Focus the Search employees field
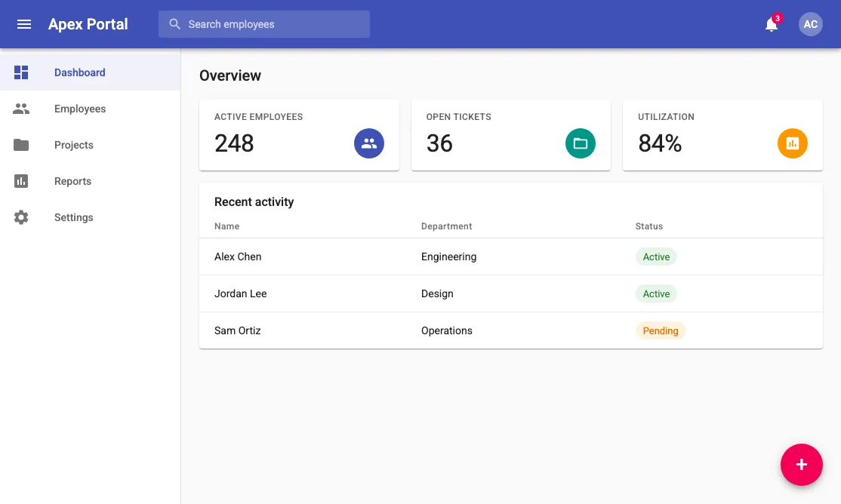 point(264,24)
